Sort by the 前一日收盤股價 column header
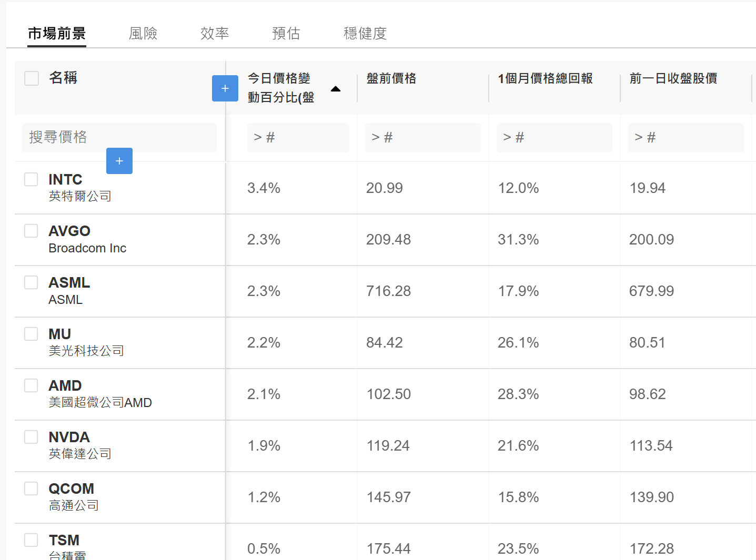The height and width of the screenshot is (560, 756). pos(673,78)
